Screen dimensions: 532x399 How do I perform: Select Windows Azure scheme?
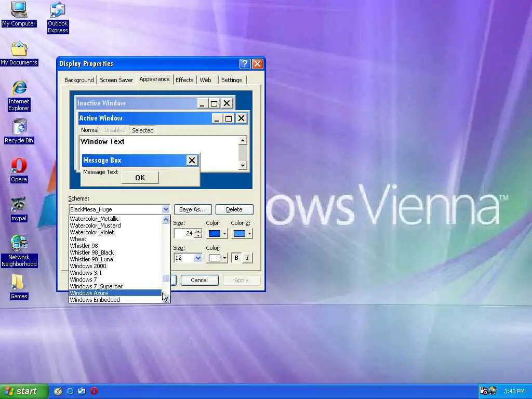[x=115, y=293]
